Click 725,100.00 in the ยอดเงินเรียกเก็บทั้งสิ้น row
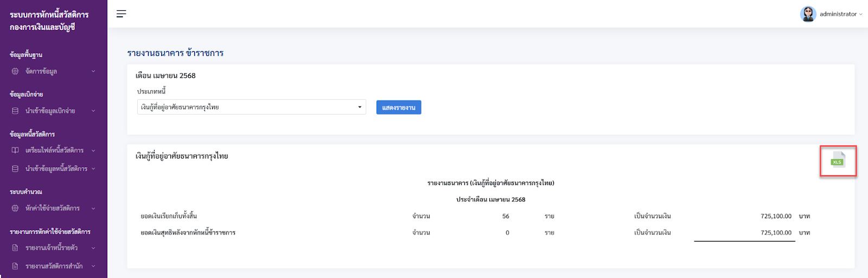Image resolution: width=868 pixels, height=278 pixels. tap(776, 216)
